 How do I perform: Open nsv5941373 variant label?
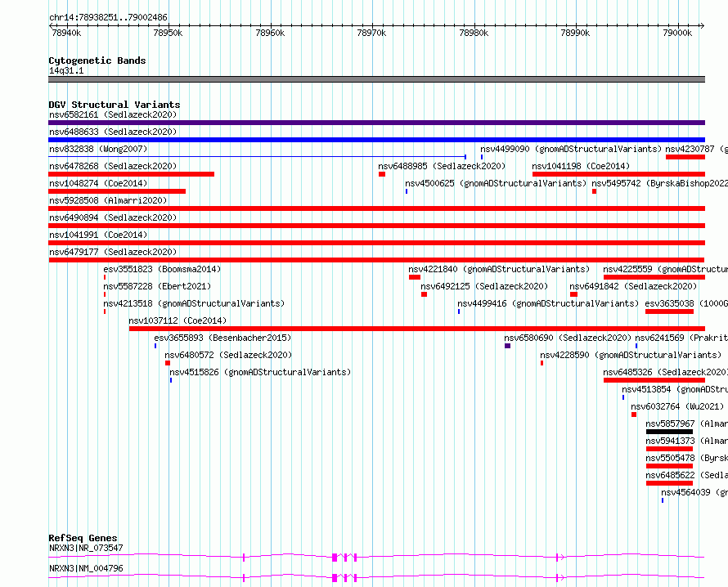tap(686, 441)
